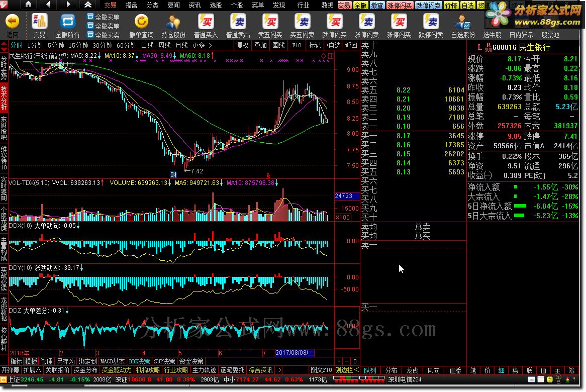Open the 分类 menu

[x=152, y=5]
